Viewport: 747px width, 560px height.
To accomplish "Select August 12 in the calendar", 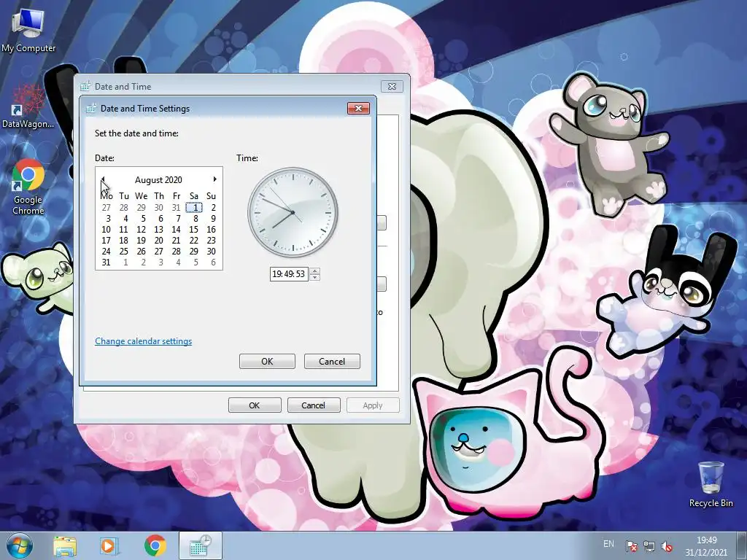I will pyautogui.click(x=142, y=230).
